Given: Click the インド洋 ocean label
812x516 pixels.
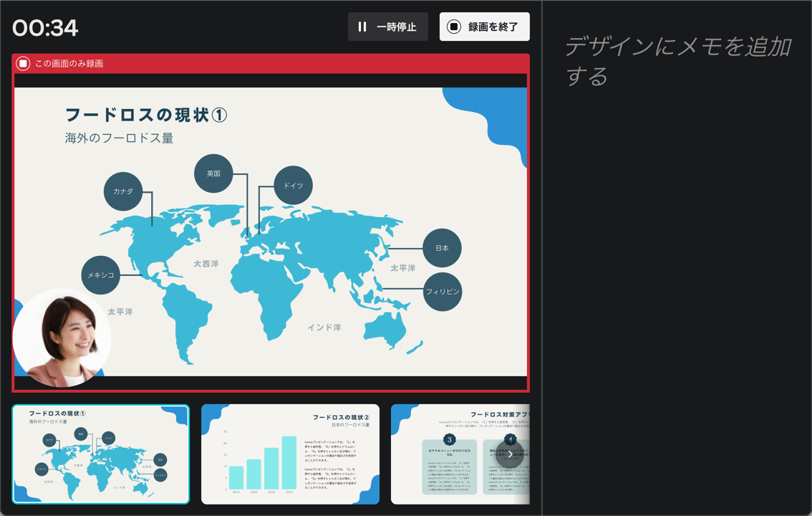Looking at the screenshot, I should tap(324, 328).
